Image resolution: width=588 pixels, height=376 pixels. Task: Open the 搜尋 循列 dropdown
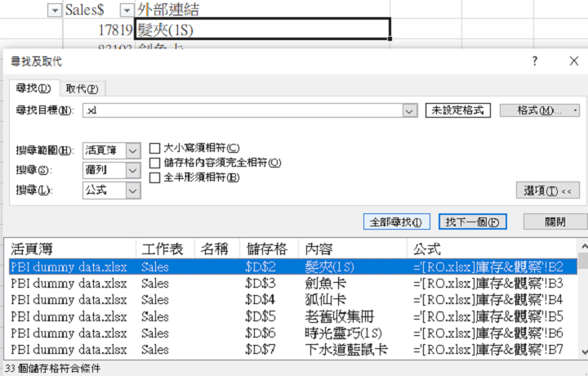pyautogui.click(x=133, y=170)
